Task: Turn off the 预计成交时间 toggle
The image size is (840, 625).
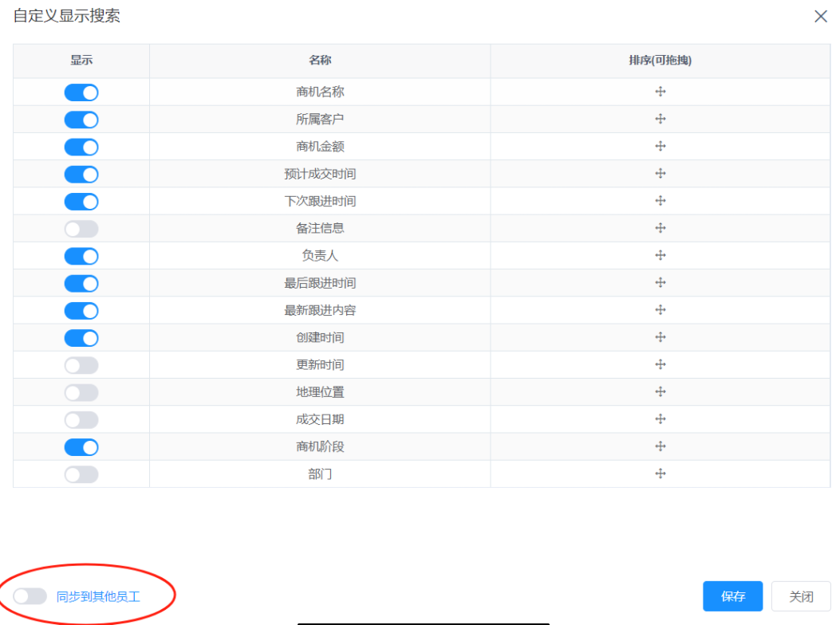Action: click(x=81, y=174)
